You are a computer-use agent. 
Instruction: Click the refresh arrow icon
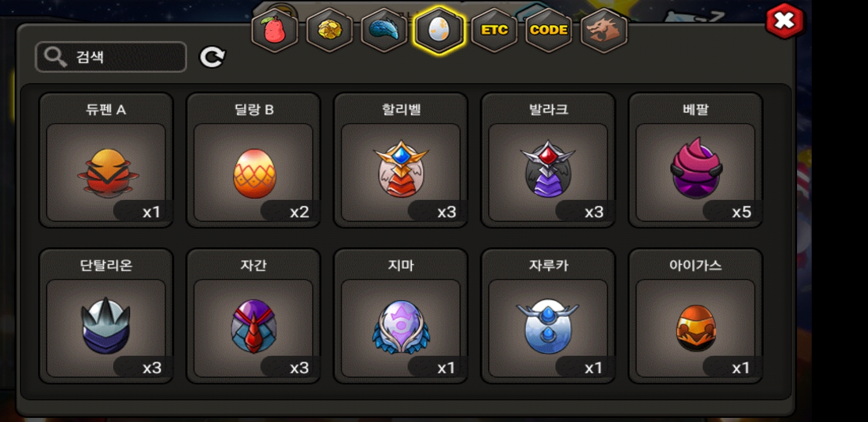pyautogui.click(x=212, y=57)
